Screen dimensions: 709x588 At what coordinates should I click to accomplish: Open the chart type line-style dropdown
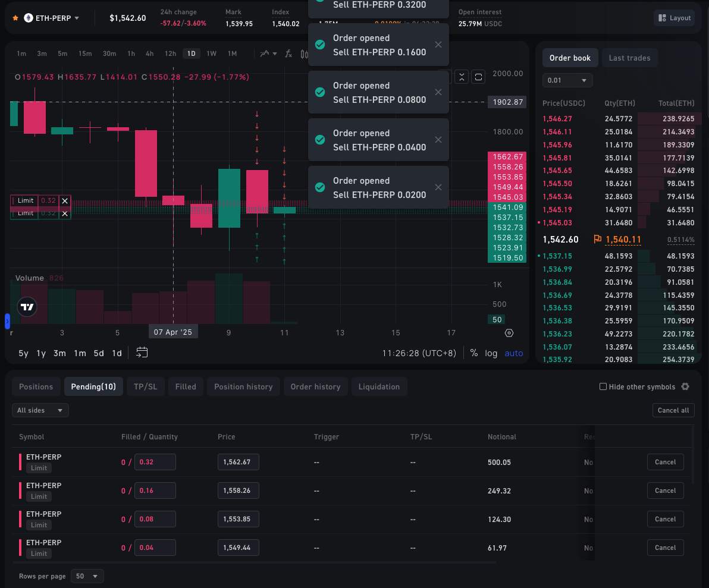269,54
